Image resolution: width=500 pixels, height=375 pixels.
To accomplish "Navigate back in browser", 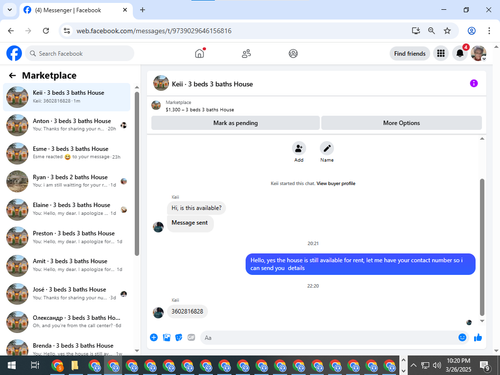I will pos(11,31).
